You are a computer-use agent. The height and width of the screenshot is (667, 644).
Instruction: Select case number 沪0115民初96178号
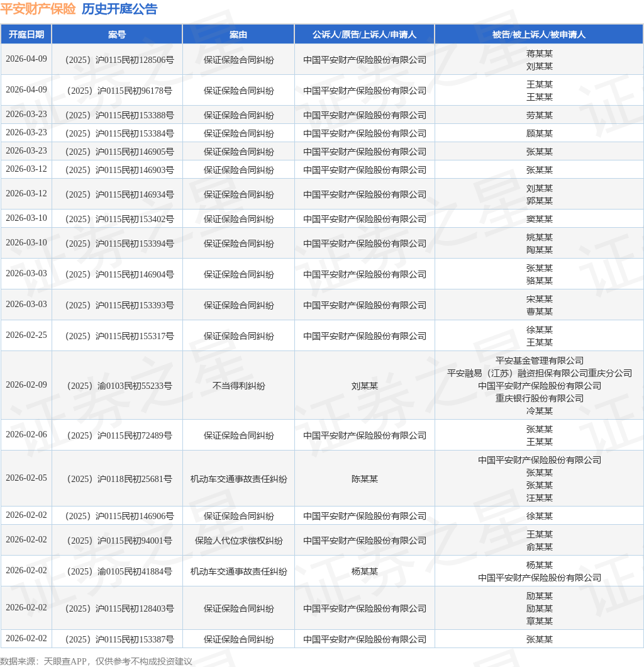(119, 91)
